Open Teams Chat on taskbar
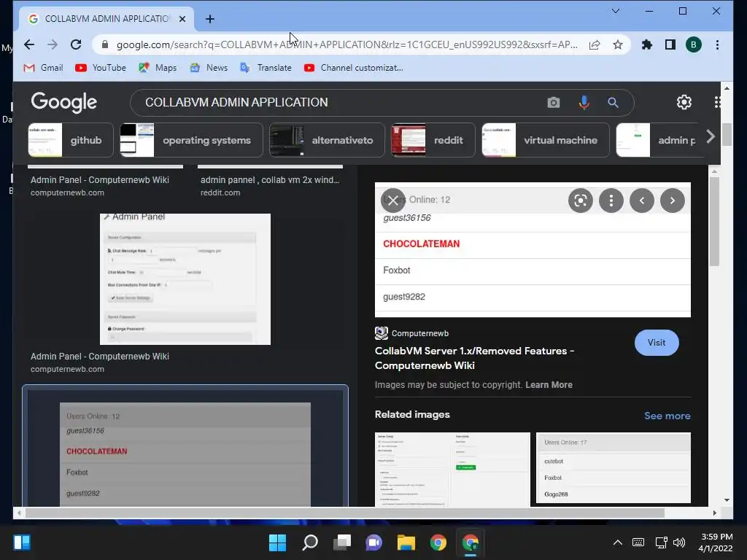Viewport: 747px width, 560px height. (374, 542)
